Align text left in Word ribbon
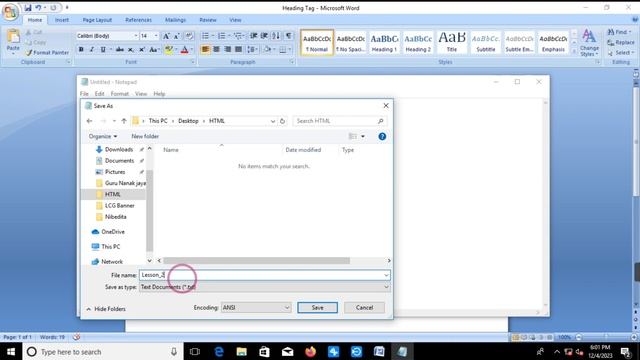The width and height of the screenshot is (640, 360). 205,49
